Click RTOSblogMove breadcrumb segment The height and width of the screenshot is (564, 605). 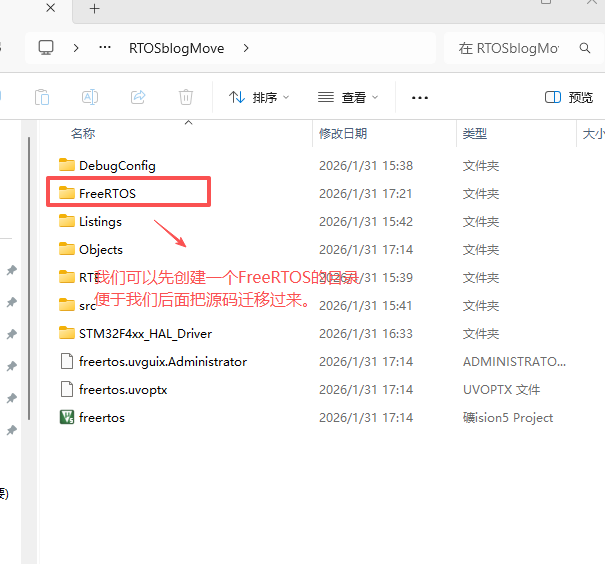point(176,47)
